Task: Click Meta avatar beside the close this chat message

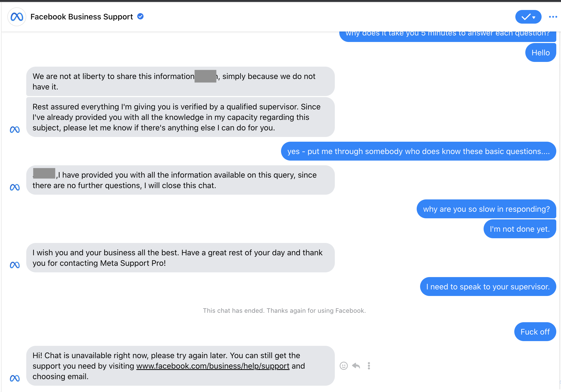Action: point(15,187)
